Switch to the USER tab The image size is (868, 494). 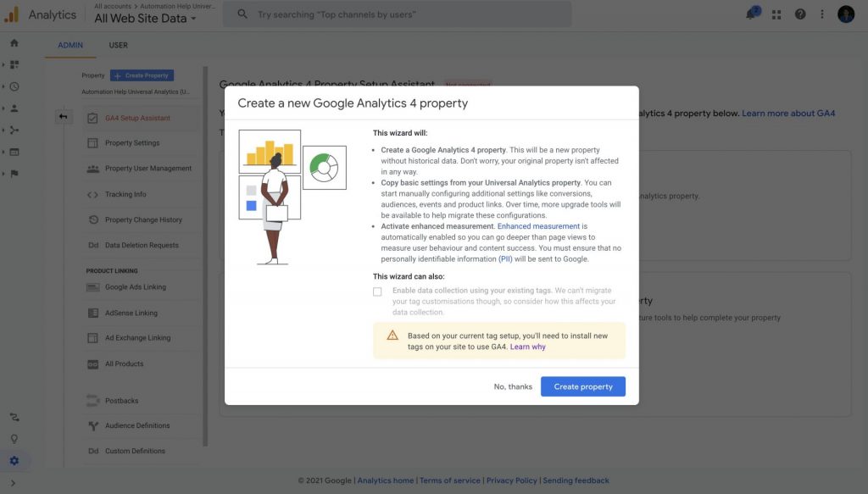[118, 46]
